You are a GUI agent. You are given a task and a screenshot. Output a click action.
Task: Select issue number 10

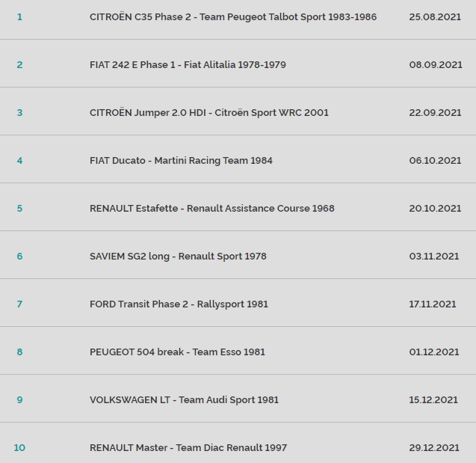pyautogui.click(x=19, y=448)
